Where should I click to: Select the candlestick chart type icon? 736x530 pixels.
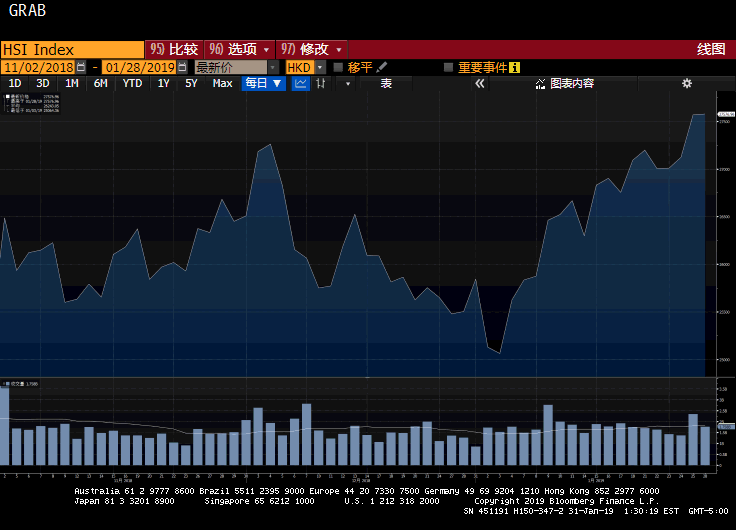click(x=322, y=84)
